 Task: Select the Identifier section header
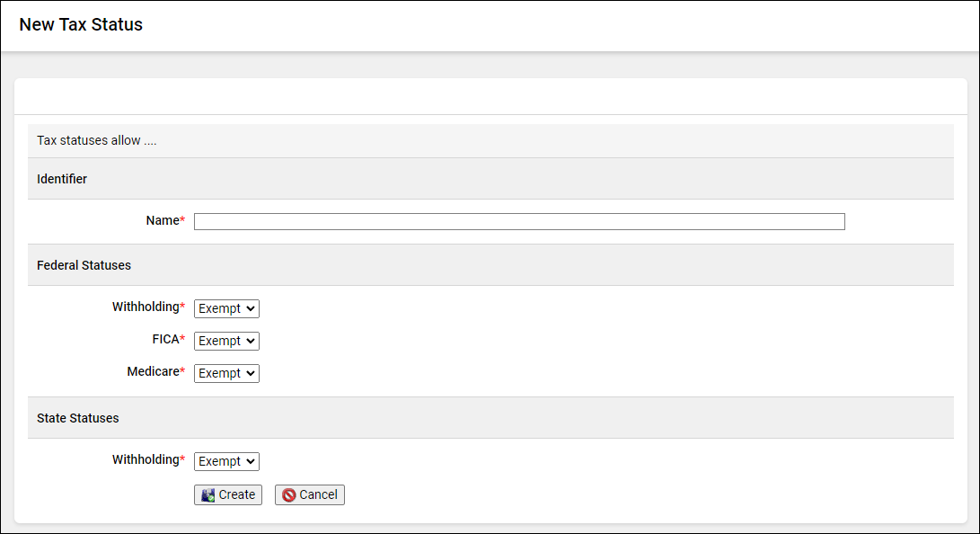(62, 179)
